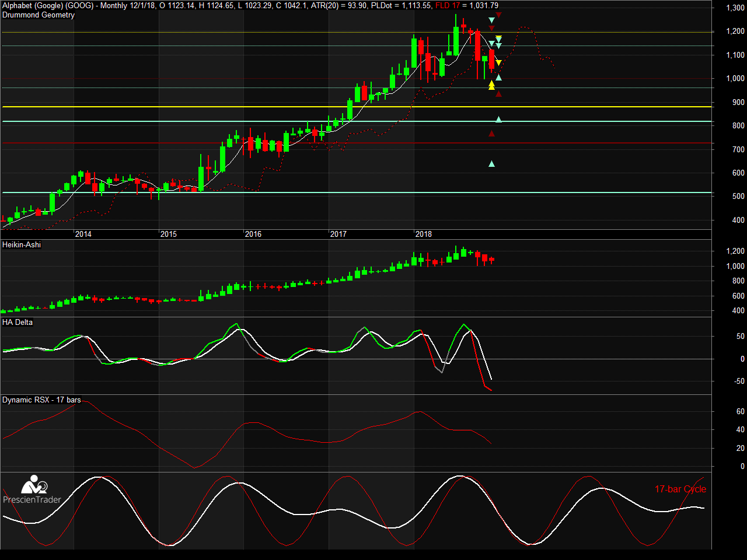Click the 900 price axis label

[x=738, y=103]
